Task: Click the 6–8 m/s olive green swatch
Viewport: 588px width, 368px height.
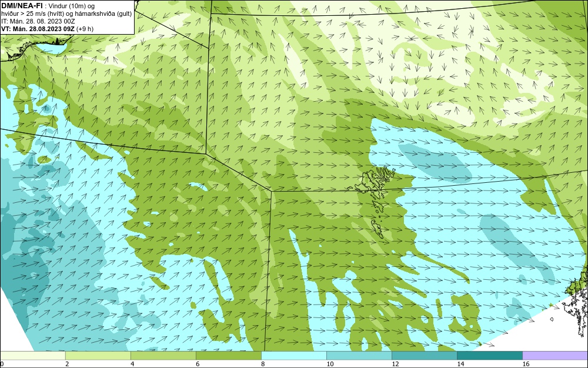Action: (x=228, y=355)
